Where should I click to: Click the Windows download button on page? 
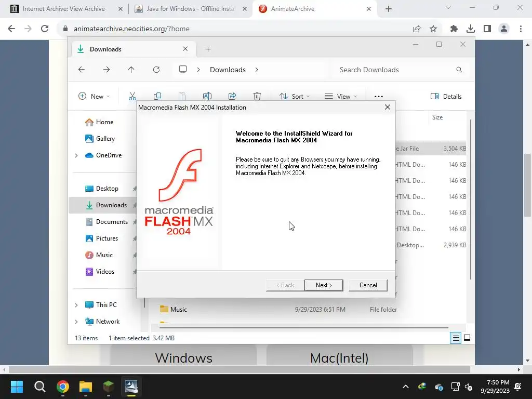(x=183, y=357)
